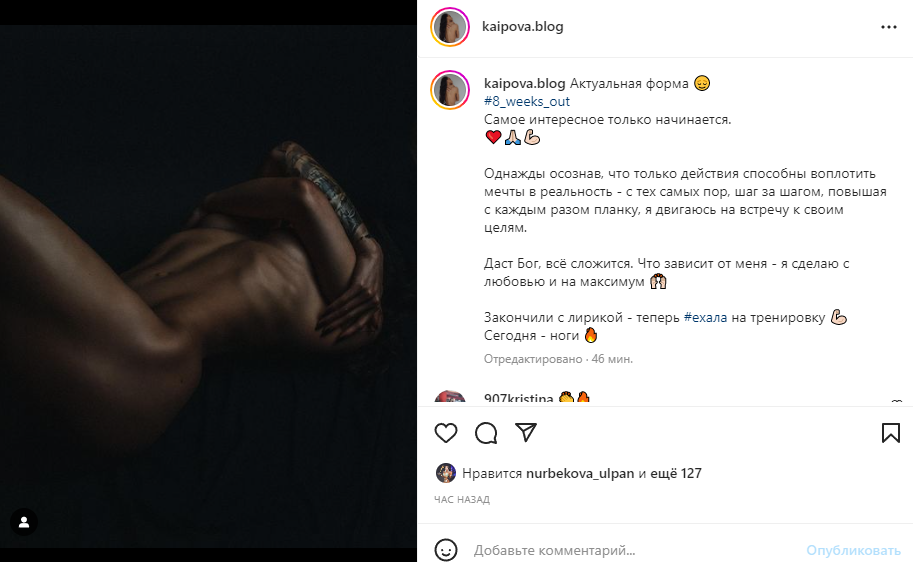Open comments via speech bubble icon
Viewport: 913px width, 562px height.
pyautogui.click(x=486, y=433)
